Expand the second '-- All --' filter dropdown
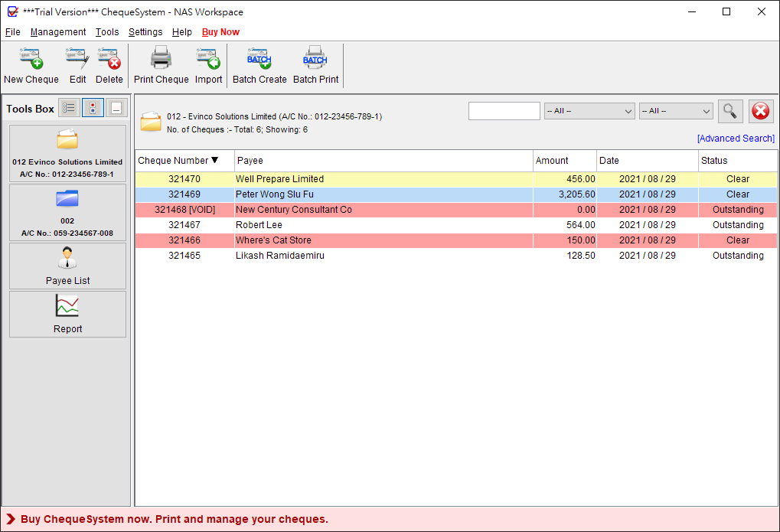The image size is (780, 532). point(676,111)
